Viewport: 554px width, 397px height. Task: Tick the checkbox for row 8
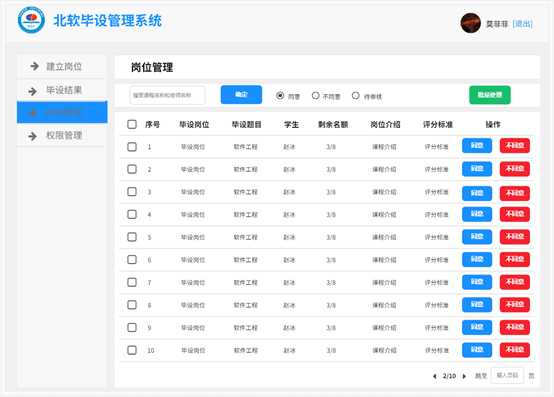pyautogui.click(x=132, y=305)
